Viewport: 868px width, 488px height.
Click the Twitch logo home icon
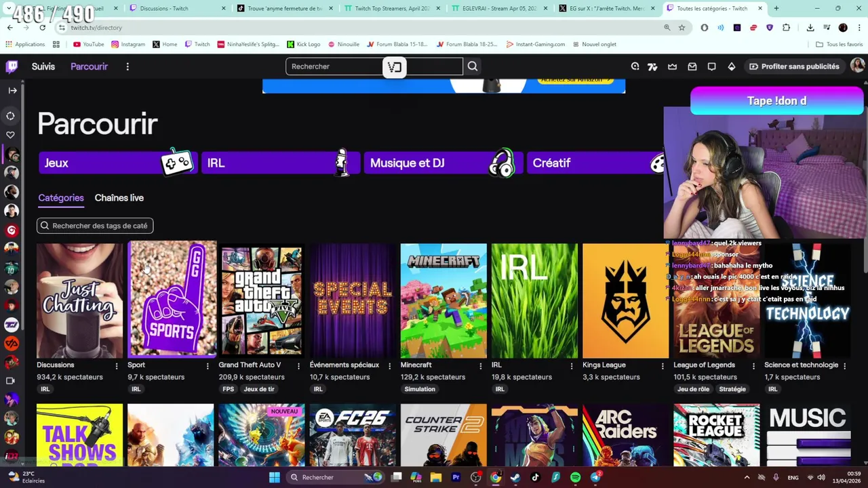tap(12, 66)
